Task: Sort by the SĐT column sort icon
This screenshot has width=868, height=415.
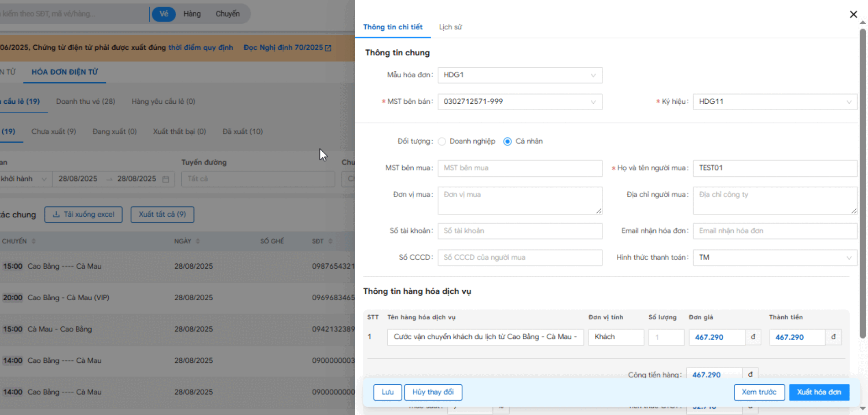Action: pos(330,241)
